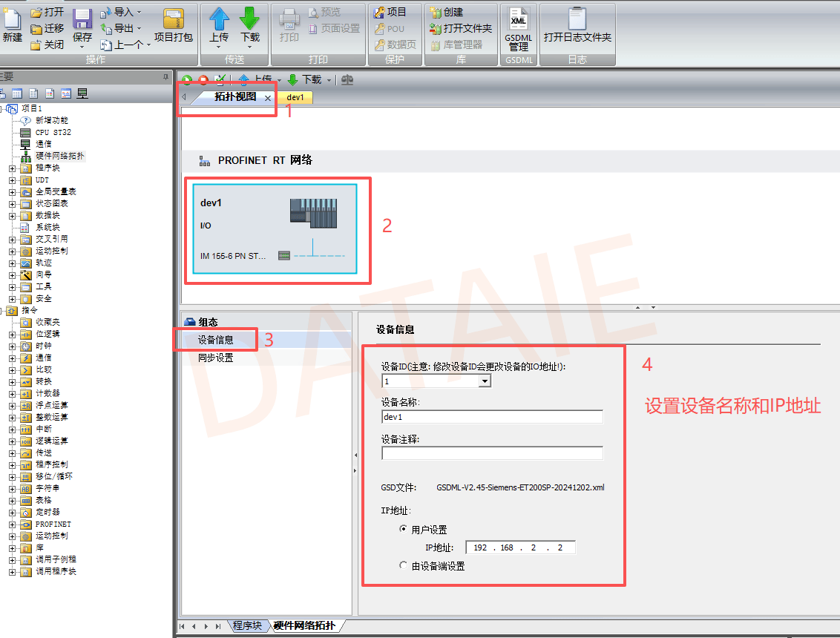
Task: Click red stop icon in topology toolbar
Action: 203,80
